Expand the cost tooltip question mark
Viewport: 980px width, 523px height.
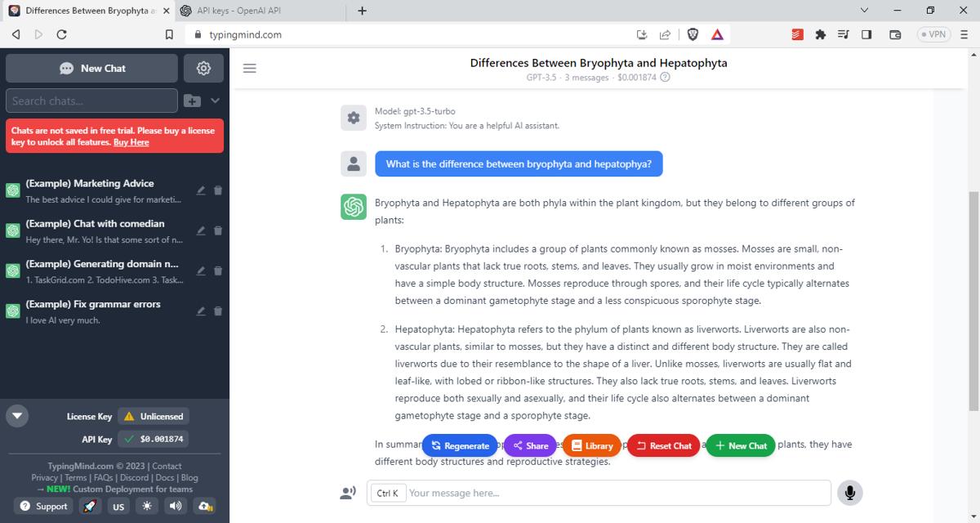tap(663, 78)
